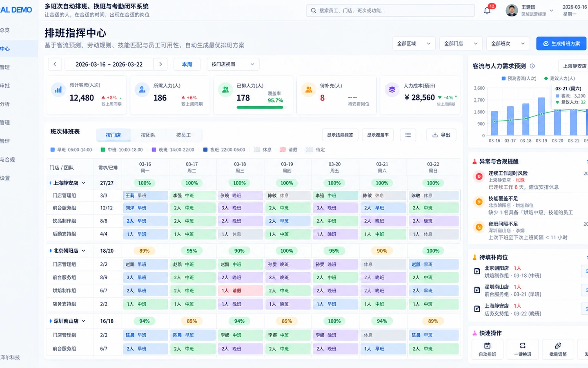This screenshot has width=588, height=368.
Task: Click the 快速操作 header icon
Action: (x=474, y=333)
